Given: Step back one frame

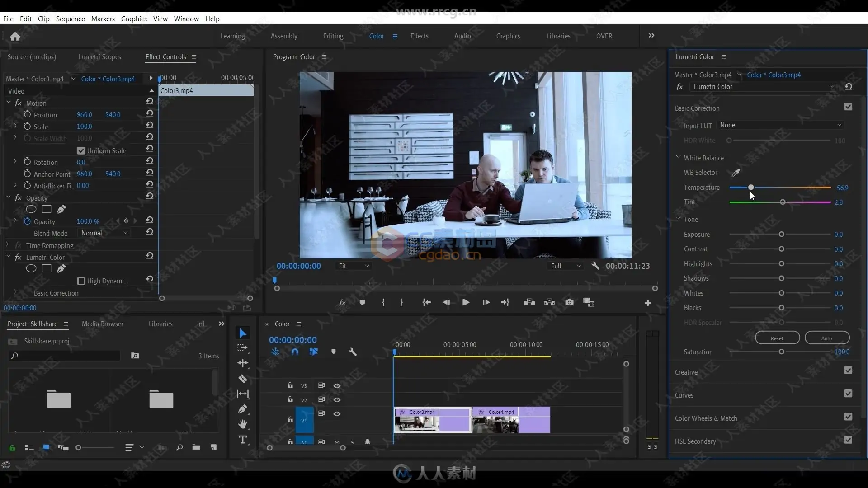Looking at the screenshot, I should 446,303.
